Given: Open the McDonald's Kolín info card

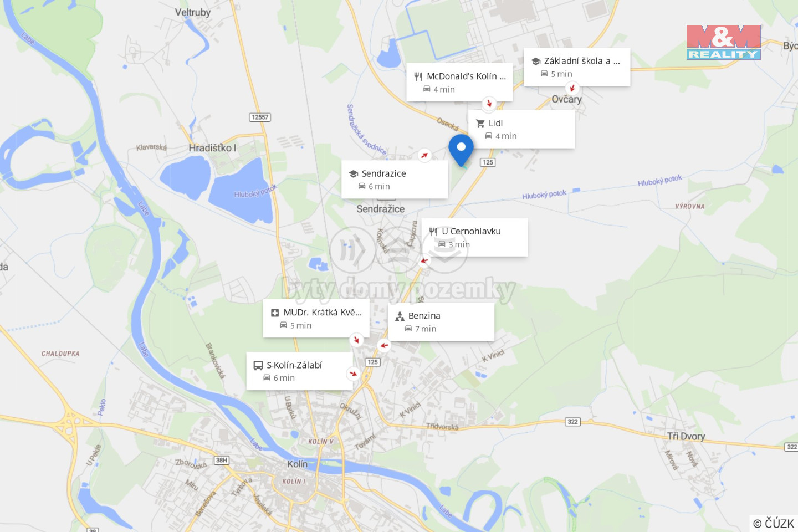Looking at the screenshot, I should coord(459,83).
